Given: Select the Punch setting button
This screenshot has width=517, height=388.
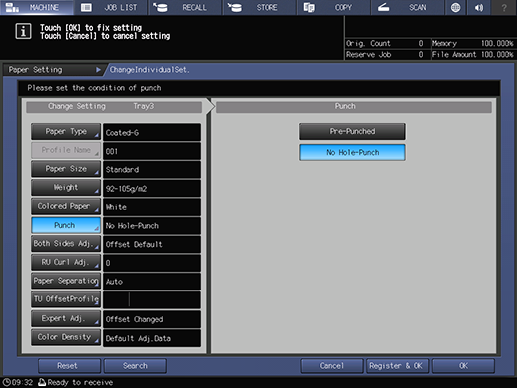Looking at the screenshot, I should (66, 225).
